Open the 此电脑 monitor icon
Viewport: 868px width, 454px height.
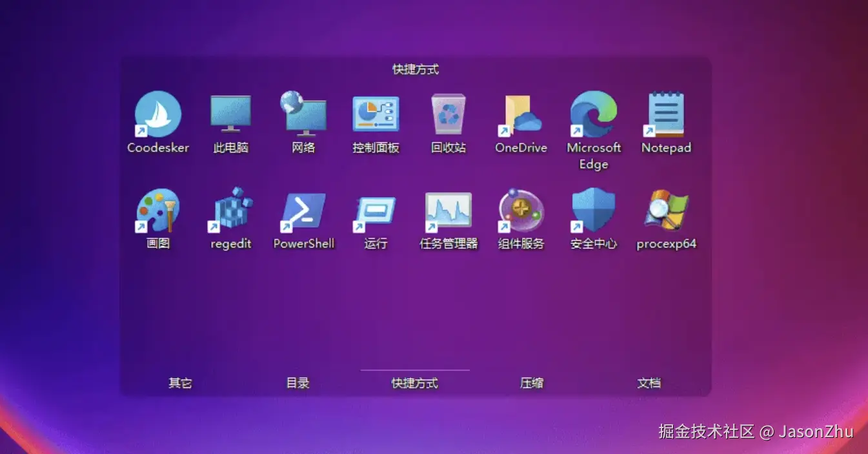pyautogui.click(x=230, y=114)
